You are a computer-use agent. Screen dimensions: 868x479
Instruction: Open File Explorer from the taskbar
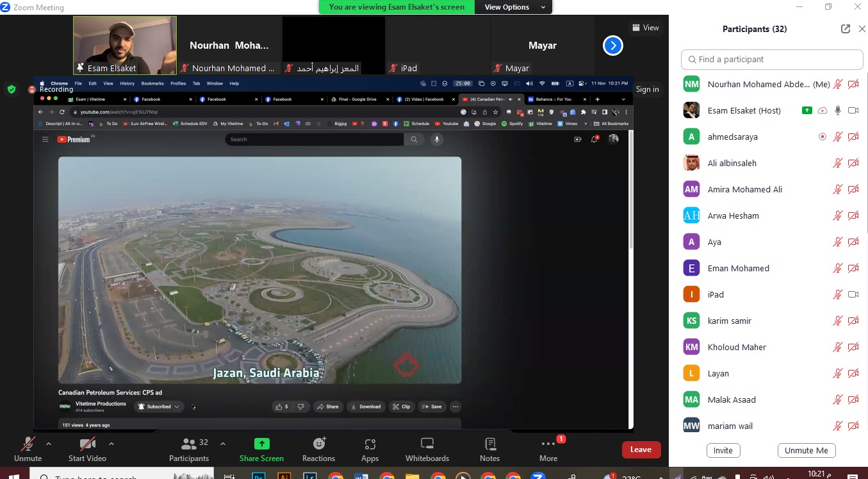pyautogui.click(x=412, y=476)
